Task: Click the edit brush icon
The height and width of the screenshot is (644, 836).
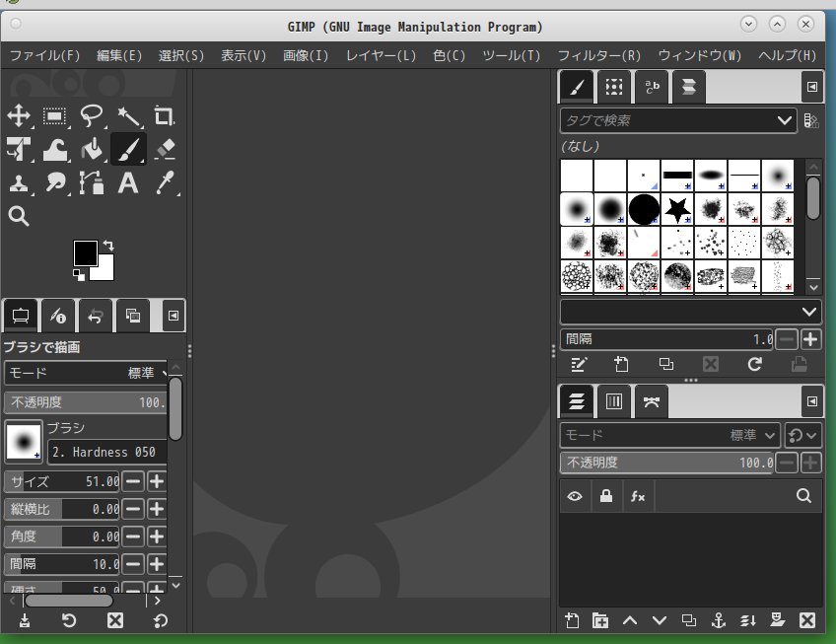Action: pyautogui.click(x=579, y=365)
